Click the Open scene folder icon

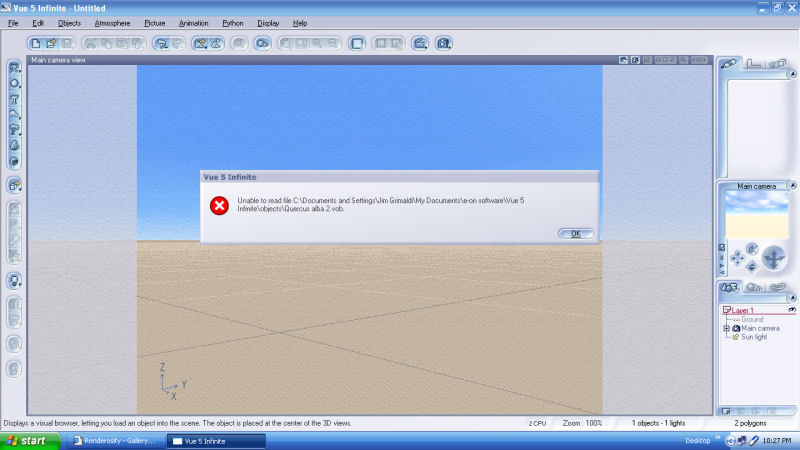click(x=52, y=44)
